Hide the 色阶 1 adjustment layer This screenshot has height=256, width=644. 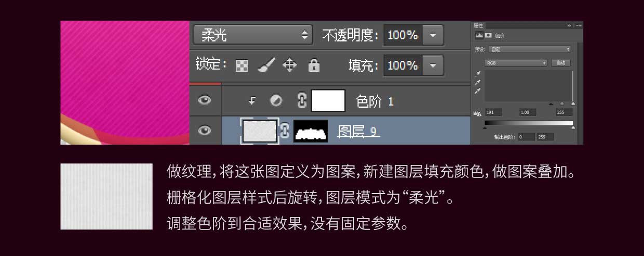pos(205,100)
